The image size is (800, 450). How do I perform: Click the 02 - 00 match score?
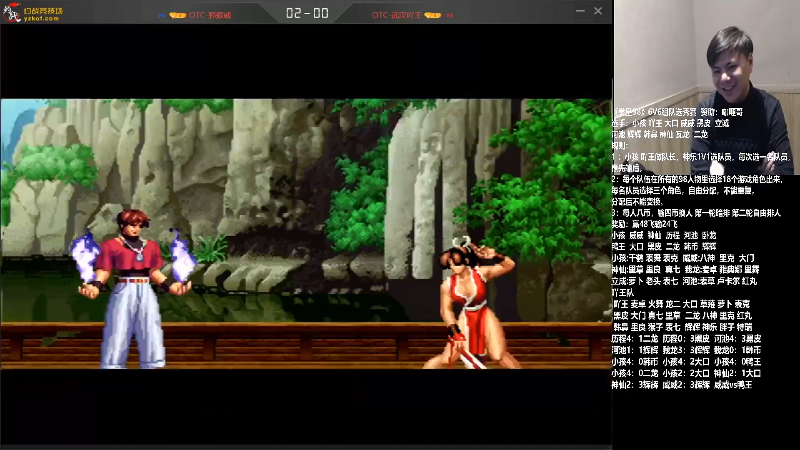[x=307, y=13]
